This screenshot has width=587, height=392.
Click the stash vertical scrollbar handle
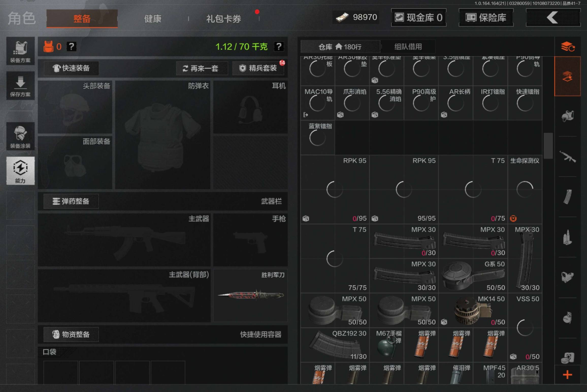point(548,145)
